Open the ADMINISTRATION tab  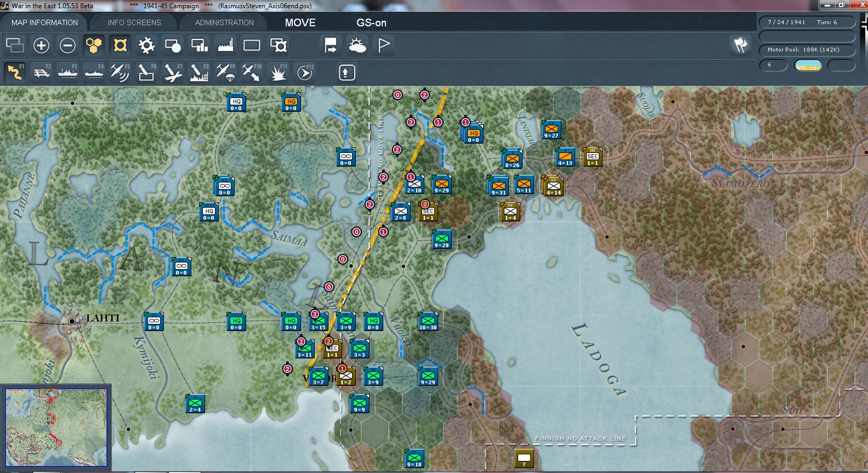(x=224, y=22)
